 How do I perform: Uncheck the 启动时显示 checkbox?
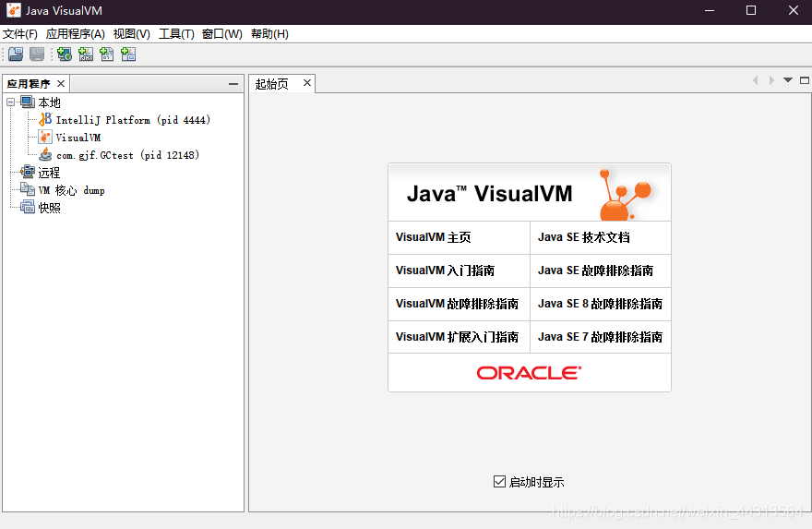click(x=499, y=482)
